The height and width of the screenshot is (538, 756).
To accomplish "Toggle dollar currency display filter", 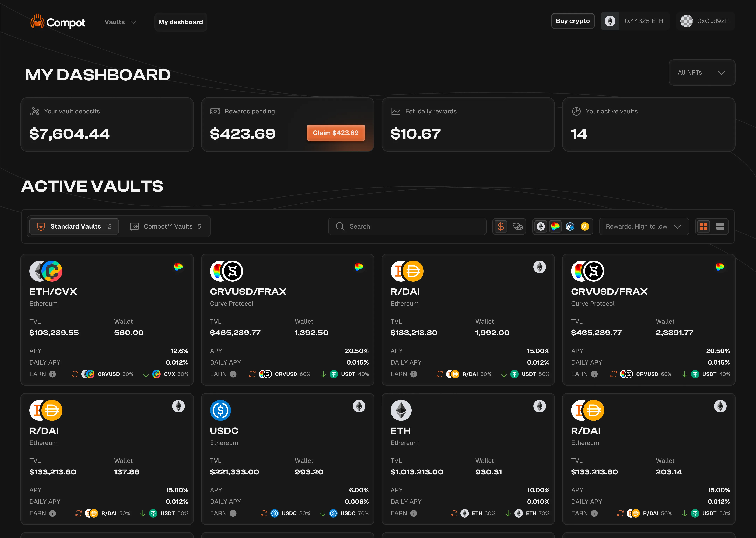I will (501, 226).
